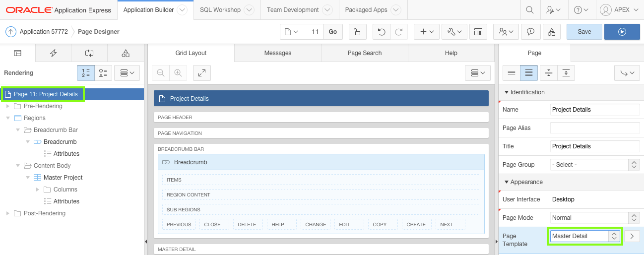Viewport: 644px width, 255px height.
Task: Redo the last change
Action: click(x=398, y=32)
